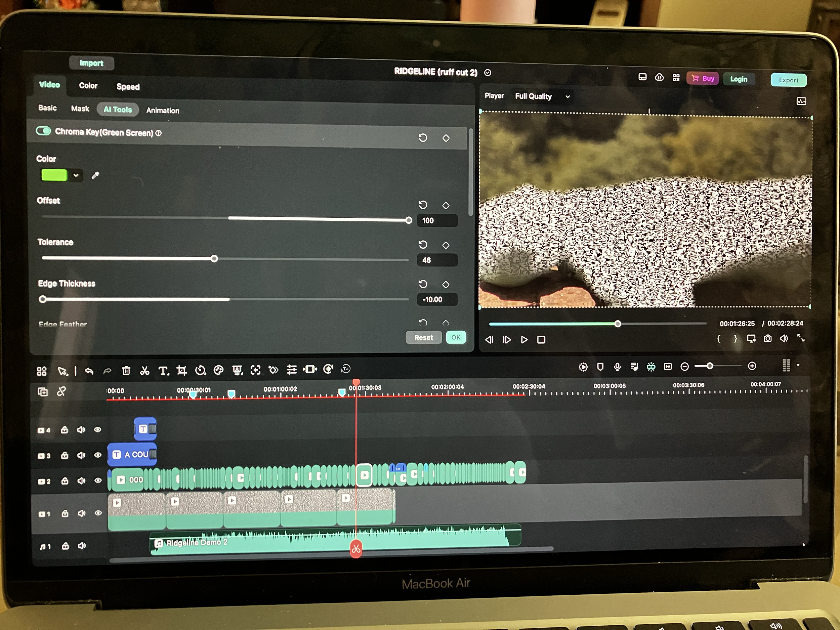Click the Tolerance slider handle
Viewport: 840px width, 630px height.
[215, 259]
